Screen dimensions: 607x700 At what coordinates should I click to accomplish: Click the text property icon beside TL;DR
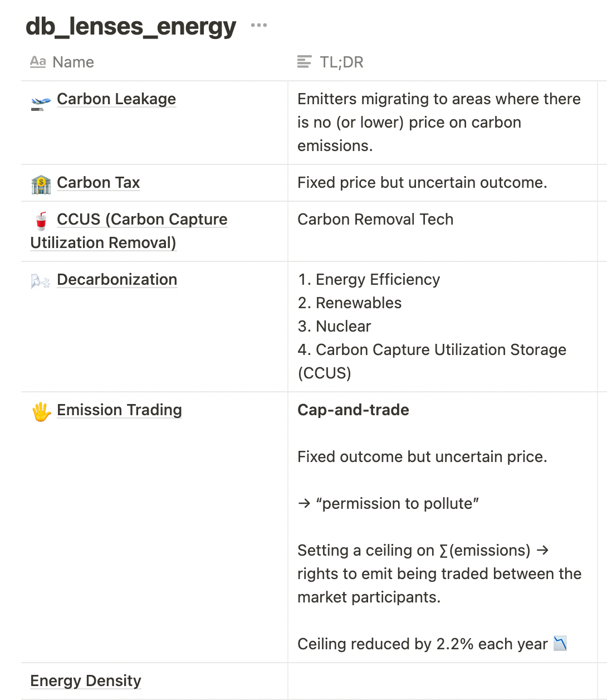304,62
